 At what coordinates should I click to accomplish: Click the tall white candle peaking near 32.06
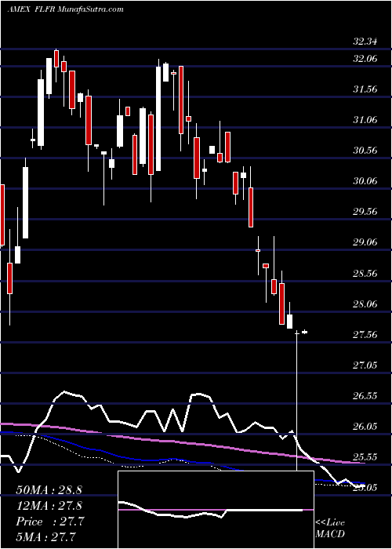click(x=158, y=118)
